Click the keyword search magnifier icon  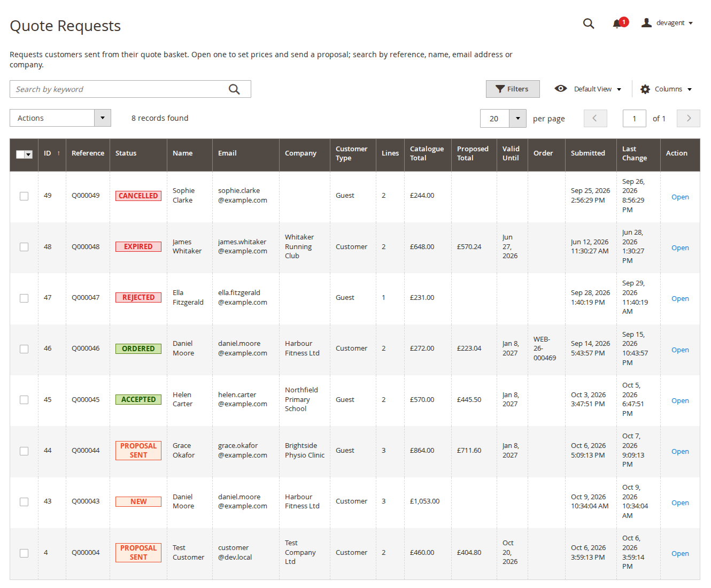tap(234, 89)
